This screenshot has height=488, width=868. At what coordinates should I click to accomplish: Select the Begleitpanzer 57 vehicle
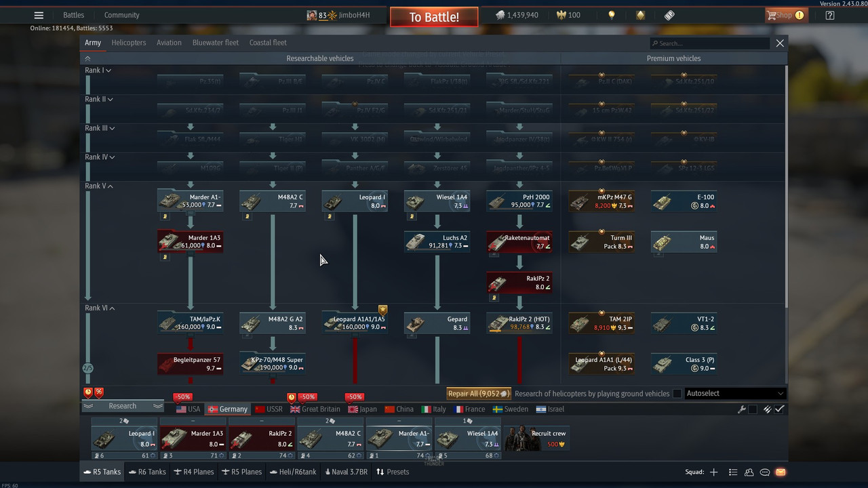pyautogui.click(x=191, y=363)
